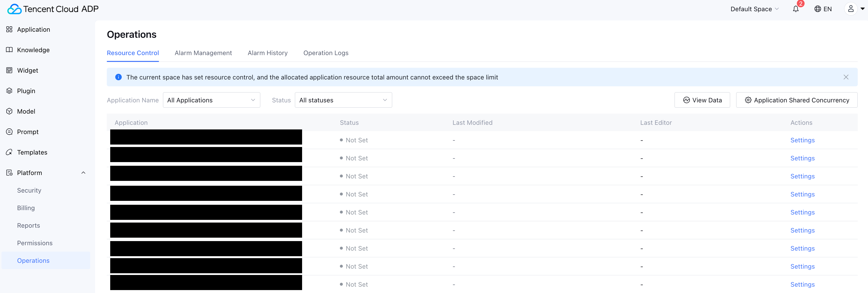Click the Widget sidebar icon

9,70
